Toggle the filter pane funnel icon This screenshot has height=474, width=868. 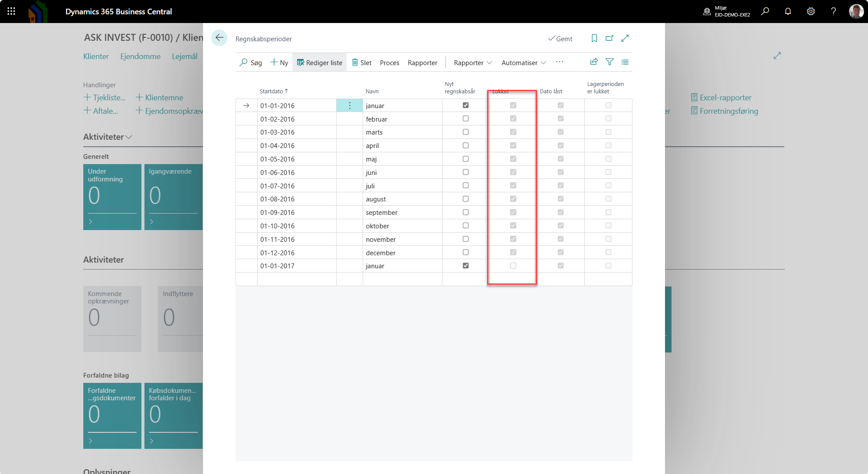click(x=609, y=62)
